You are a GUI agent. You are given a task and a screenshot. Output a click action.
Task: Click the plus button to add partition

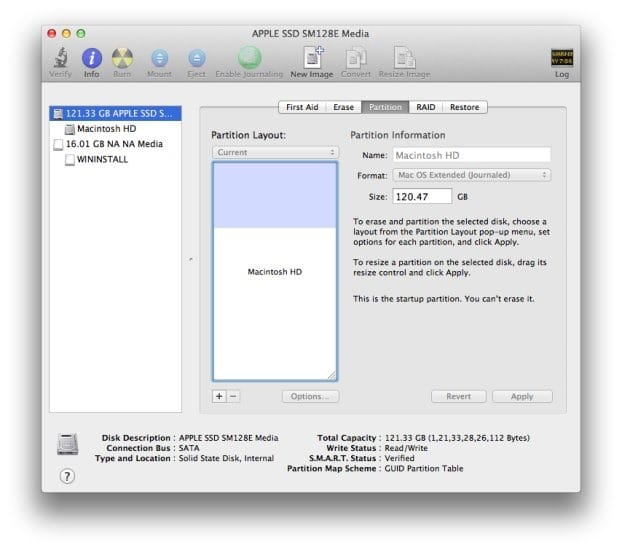click(219, 396)
